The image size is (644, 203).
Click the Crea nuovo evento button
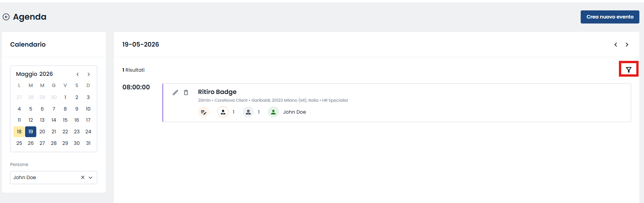click(x=610, y=17)
